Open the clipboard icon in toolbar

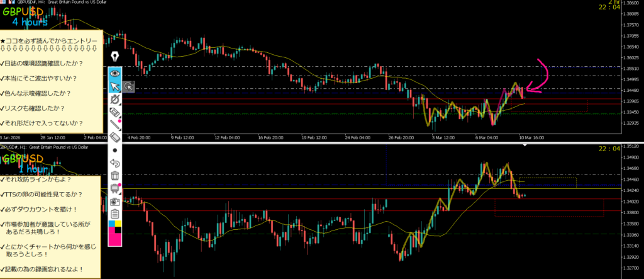(x=115, y=214)
